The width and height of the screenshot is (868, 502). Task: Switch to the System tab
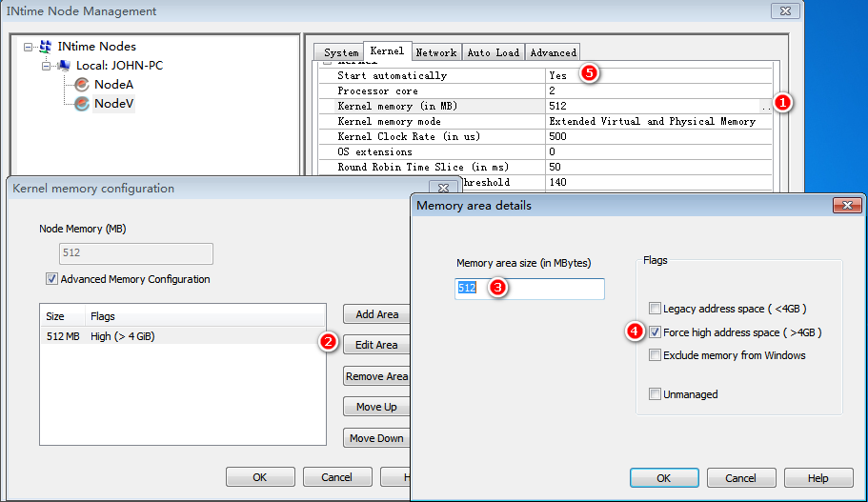tap(341, 52)
